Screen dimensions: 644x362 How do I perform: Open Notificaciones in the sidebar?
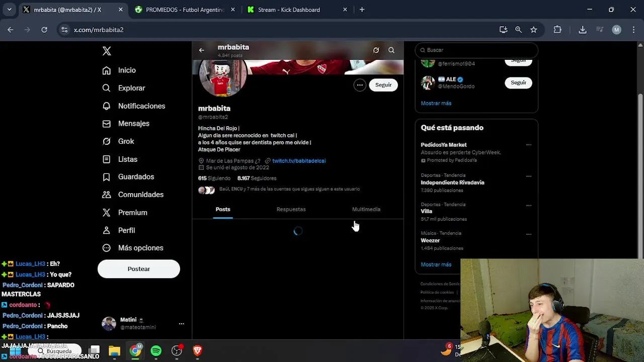(x=134, y=106)
